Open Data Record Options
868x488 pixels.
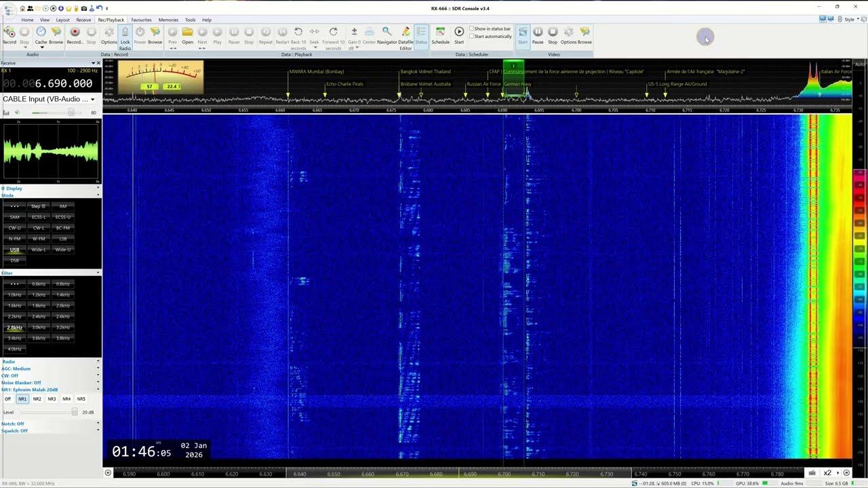pos(108,35)
